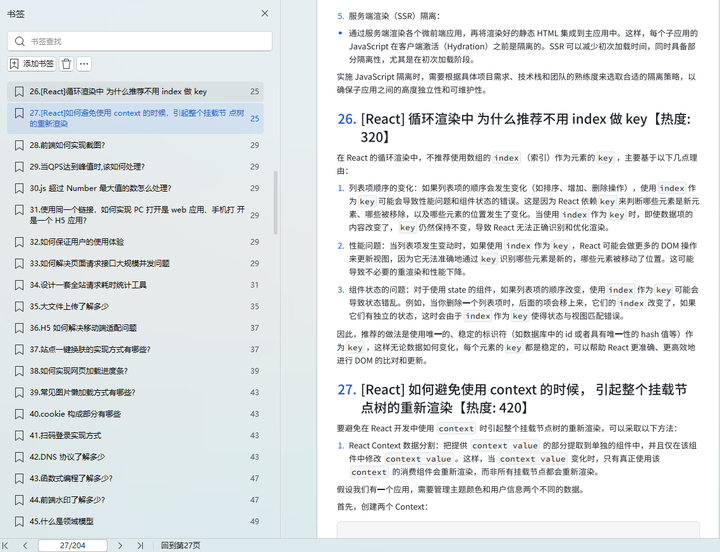720x552 pixels.
Task: Click the page number field 27/204
Action: coord(73,546)
